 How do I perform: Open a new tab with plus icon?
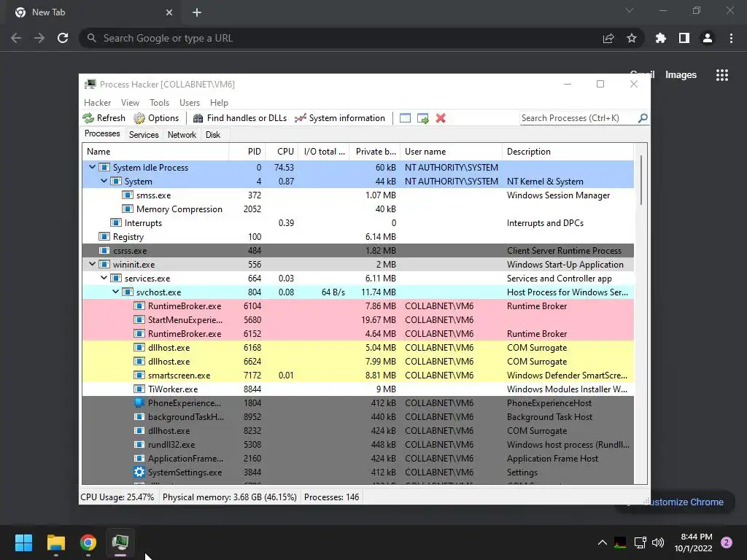(x=197, y=12)
